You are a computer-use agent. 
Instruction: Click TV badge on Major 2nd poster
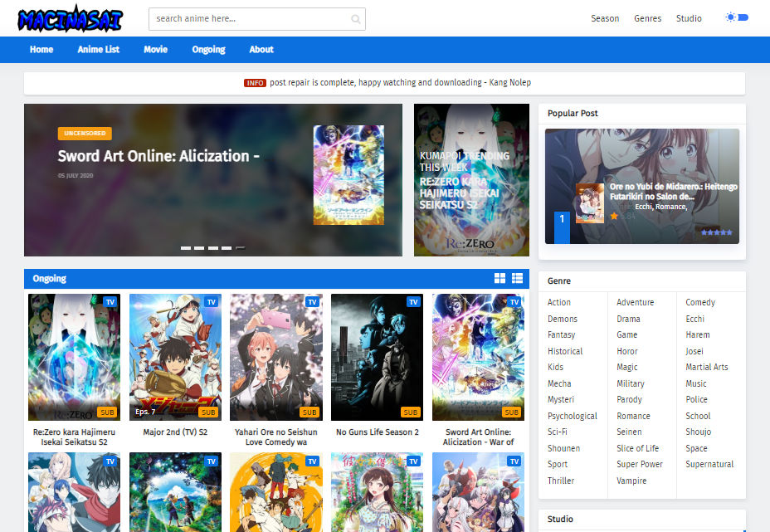click(211, 302)
